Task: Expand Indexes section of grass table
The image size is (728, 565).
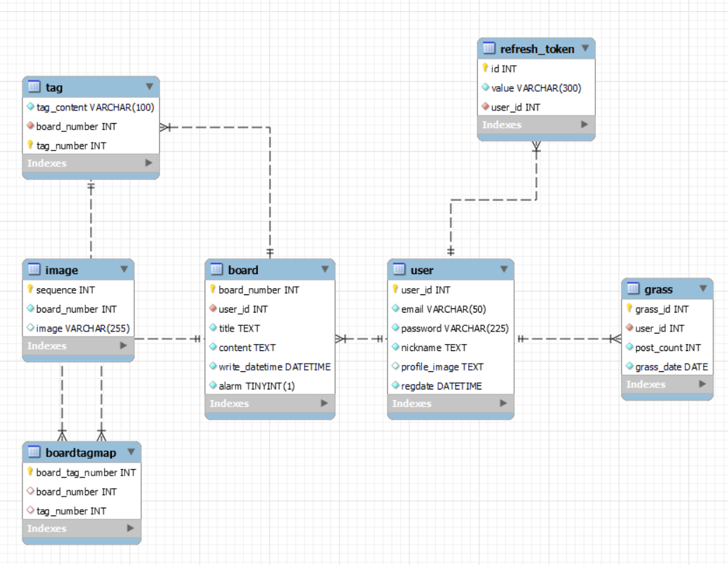Action: click(x=702, y=384)
